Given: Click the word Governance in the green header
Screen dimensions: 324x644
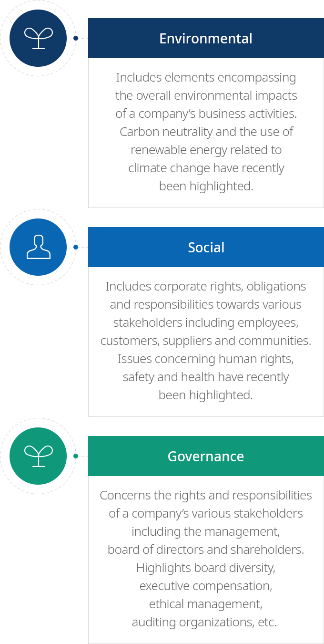Looking at the screenshot, I should (x=206, y=457).
